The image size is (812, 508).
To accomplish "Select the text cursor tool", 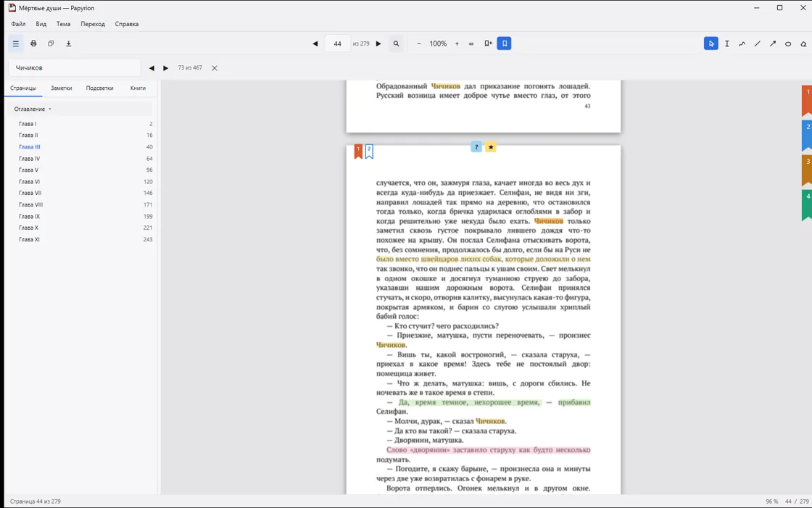I will point(727,43).
